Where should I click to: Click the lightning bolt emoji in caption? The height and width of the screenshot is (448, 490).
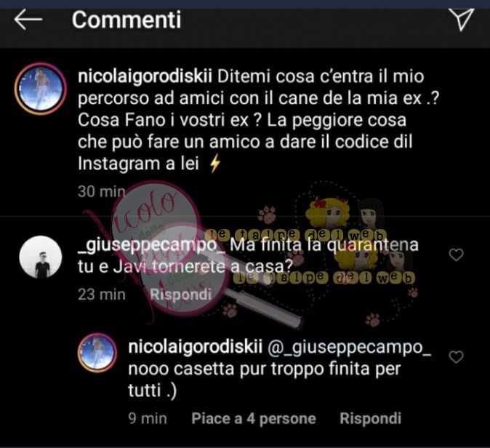click(x=215, y=164)
